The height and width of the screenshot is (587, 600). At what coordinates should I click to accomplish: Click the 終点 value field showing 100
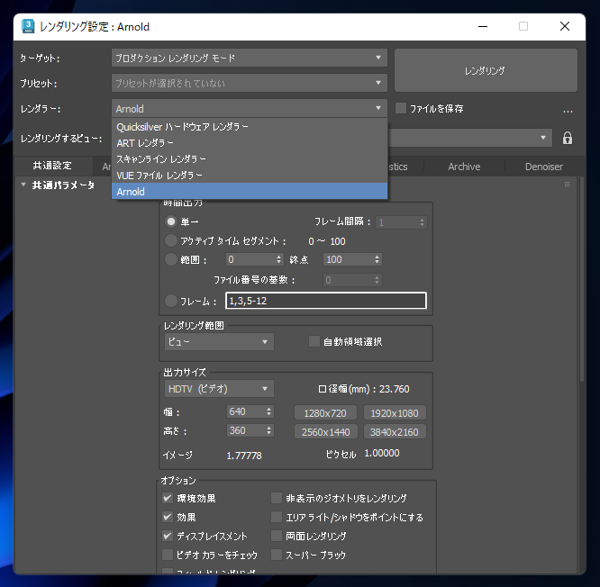pyautogui.click(x=348, y=259)
